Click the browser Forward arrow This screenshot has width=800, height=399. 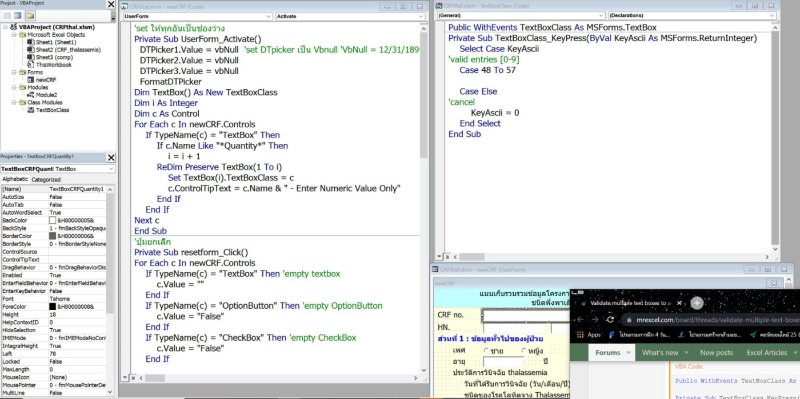[x=595, y=320]
